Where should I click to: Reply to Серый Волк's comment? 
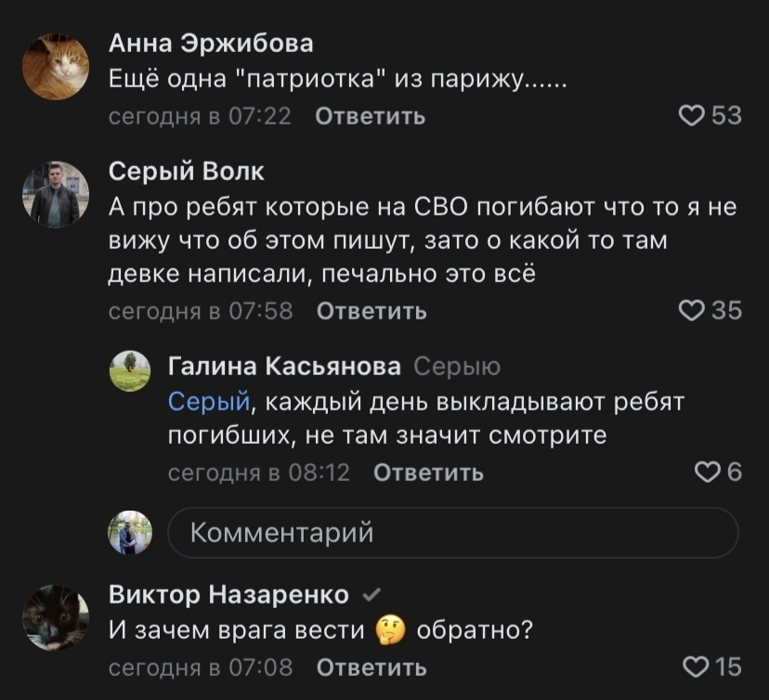tap(371, 311)
